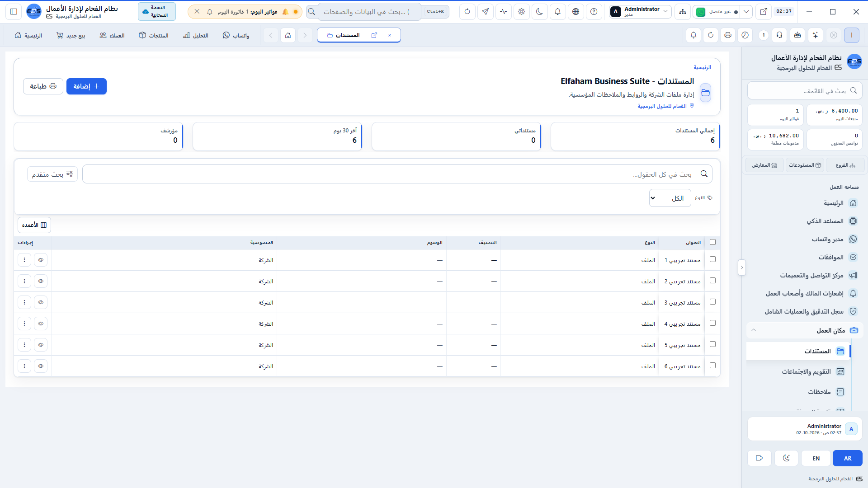Click the طباعة print button
This screenshot has height=488, width=868.
pos(43,86)
